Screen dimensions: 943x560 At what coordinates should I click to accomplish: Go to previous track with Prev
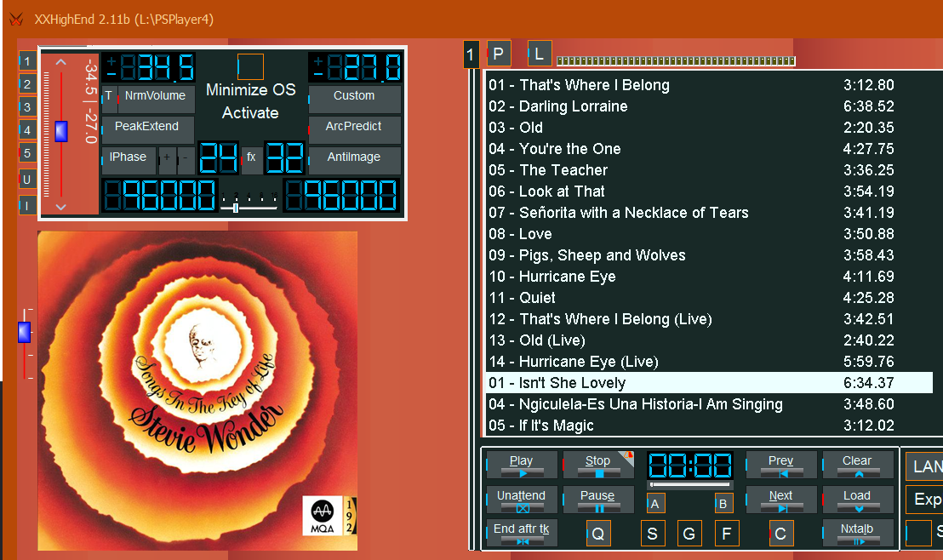point(780,465)
